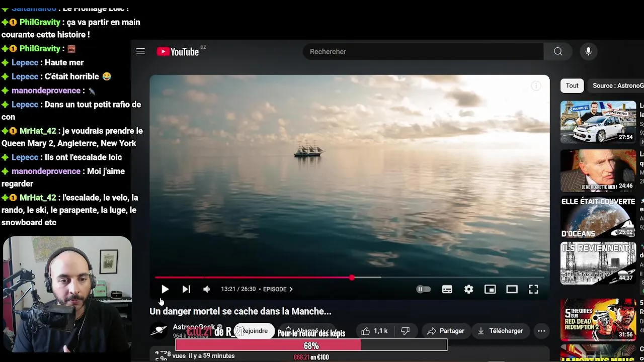This screenshot has height=362, width=644.
Task: Like the video (1,1 k)
Action: point(374,331)
